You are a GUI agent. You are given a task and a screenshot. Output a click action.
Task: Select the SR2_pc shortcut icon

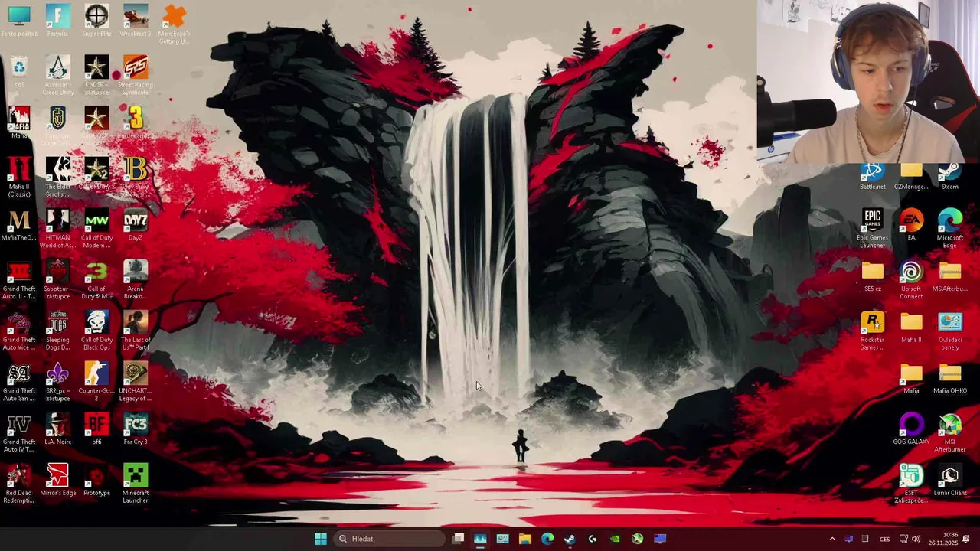click(x=57, y=383)
